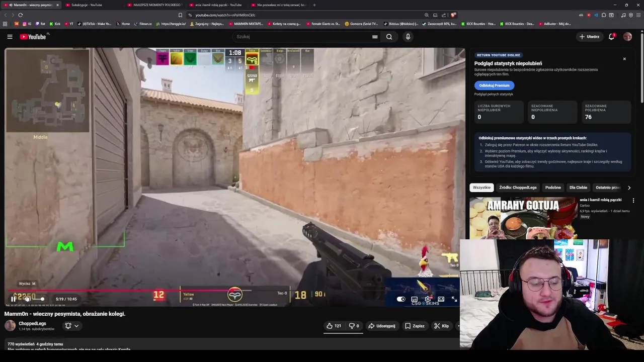Viewport: 644px width, 362px height.
Task: Share the video via Udostępnij
Action: coord(381,326)
